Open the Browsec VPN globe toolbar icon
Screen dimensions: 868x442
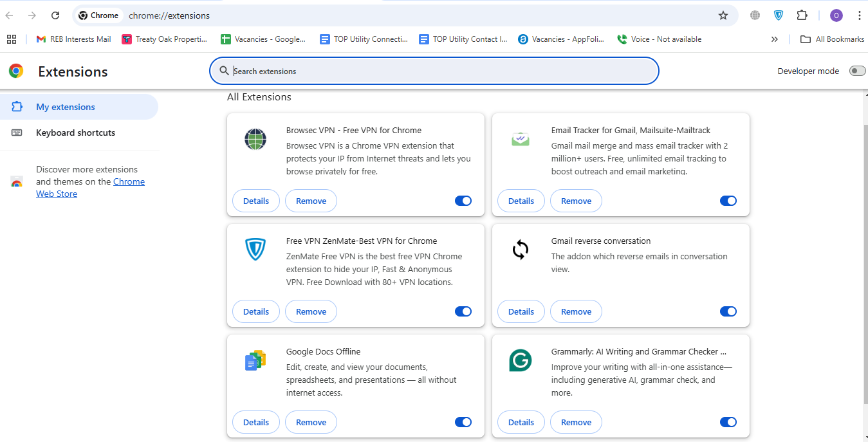click(755, 15)
